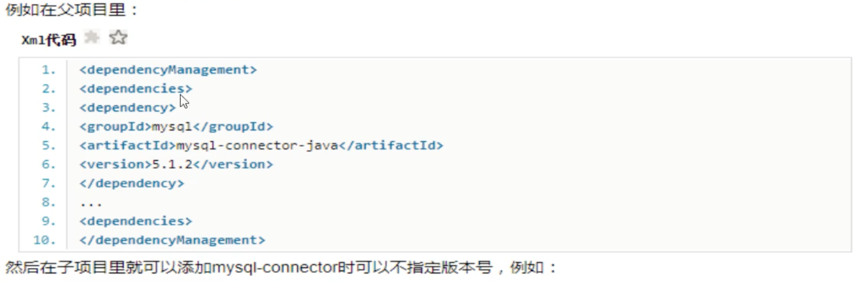
Task: Click line number 5 in code gutter
Action: [49, 146]
